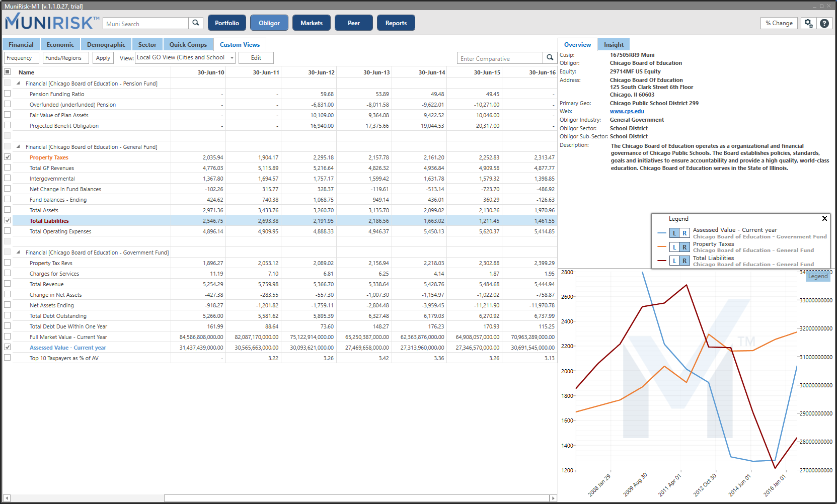The image size is (837, 504).
Task: Click the Markets button
Action: click(x=312, y=23)
